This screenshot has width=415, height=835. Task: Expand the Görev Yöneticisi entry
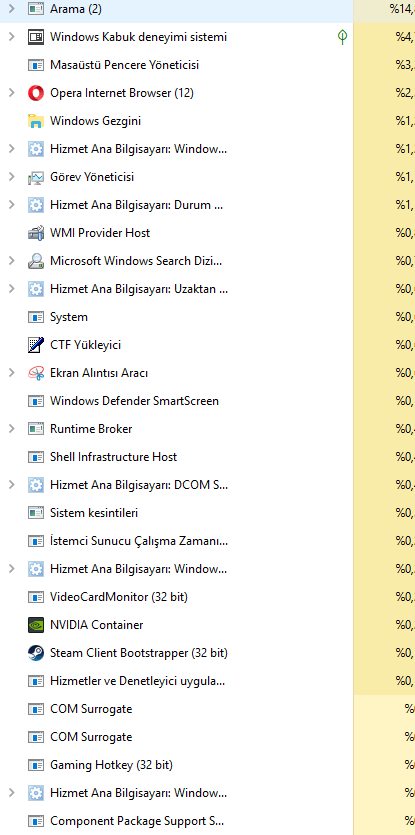12,177
